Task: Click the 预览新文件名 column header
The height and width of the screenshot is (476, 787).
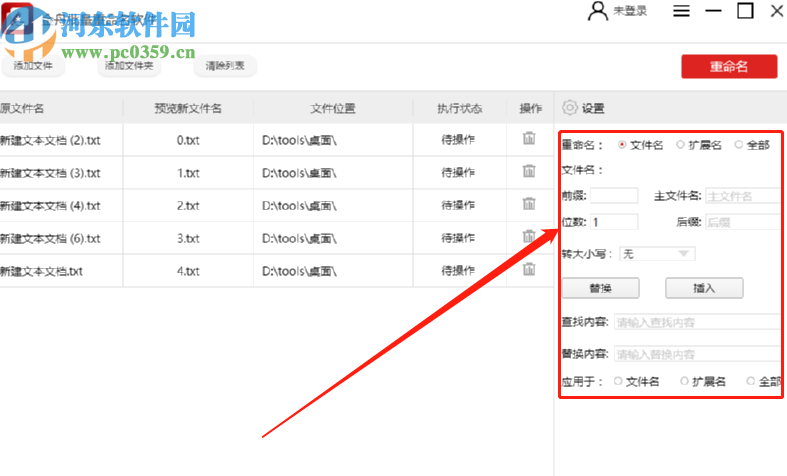Action: tap(188, 108)
